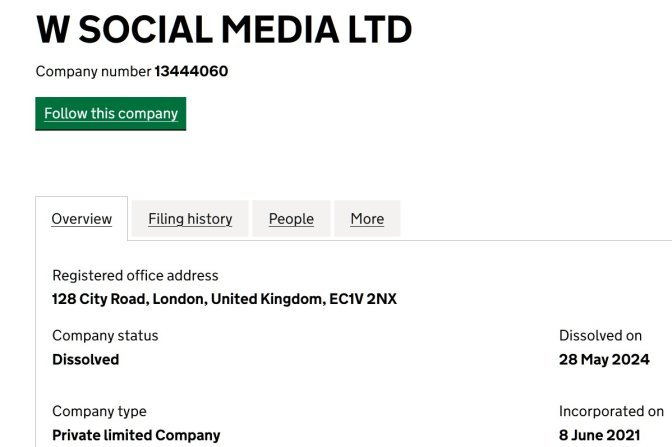Click the EC1V 2NX postcode
Viewport: 672px width, 447px height.
(363, 299)
